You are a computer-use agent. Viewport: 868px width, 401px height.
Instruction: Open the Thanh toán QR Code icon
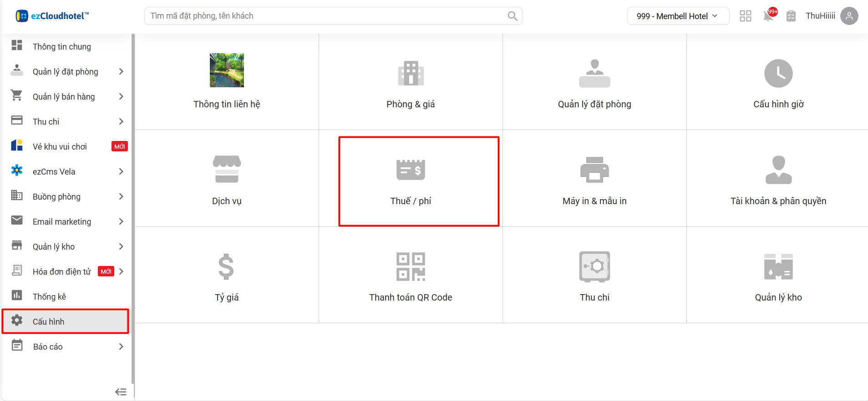411,267
